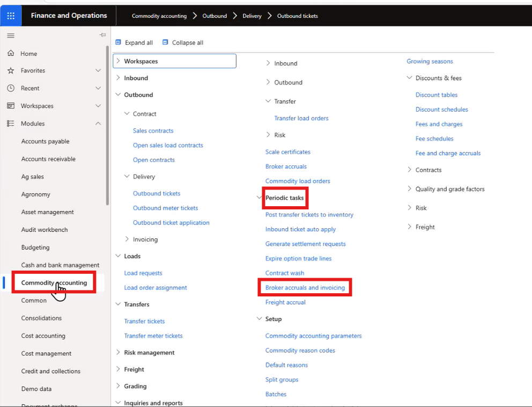The height and width of the screenshot is (407, 532).
Task: Open the Growing seasons link
Action: click(430, 61)
